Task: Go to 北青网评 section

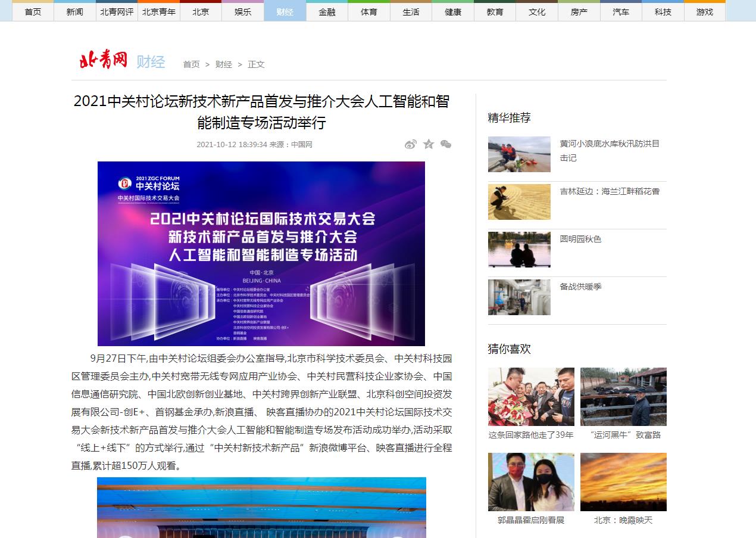Action: click(117, 12)
